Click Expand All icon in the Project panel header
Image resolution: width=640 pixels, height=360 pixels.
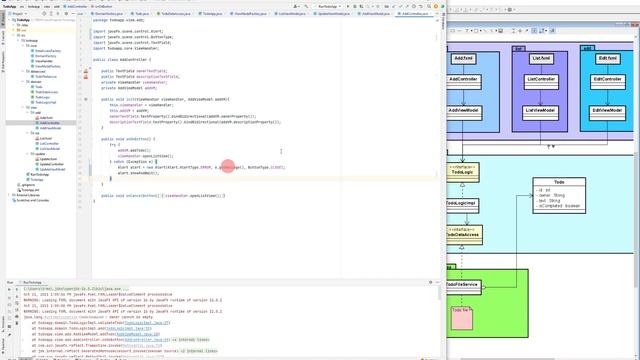[x=51, y=13]
